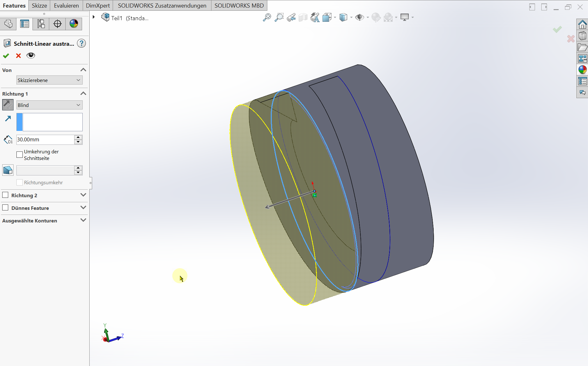This screenshot has width=588, height=366.
Task: Open the DisplayManager color sphere icon
Action: (74, 24)
